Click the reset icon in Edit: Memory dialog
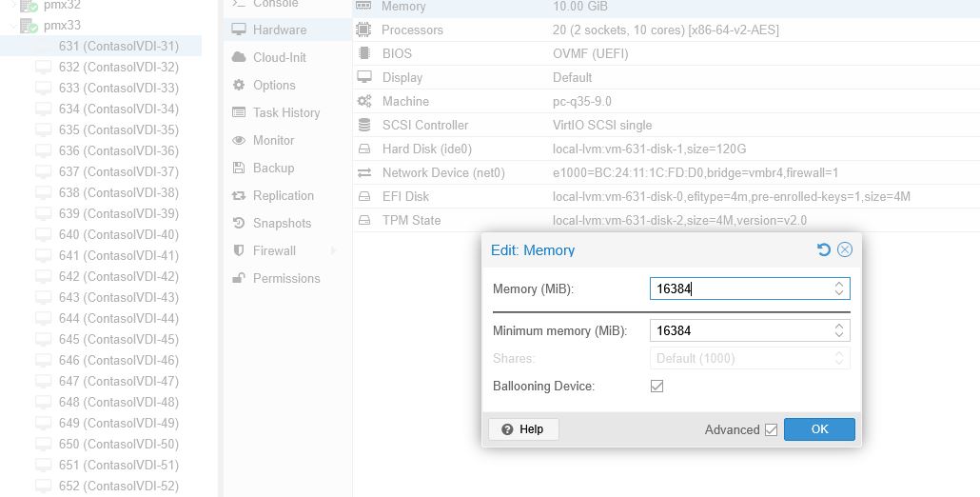Screen dimensions: 980x497 [824, 250]
